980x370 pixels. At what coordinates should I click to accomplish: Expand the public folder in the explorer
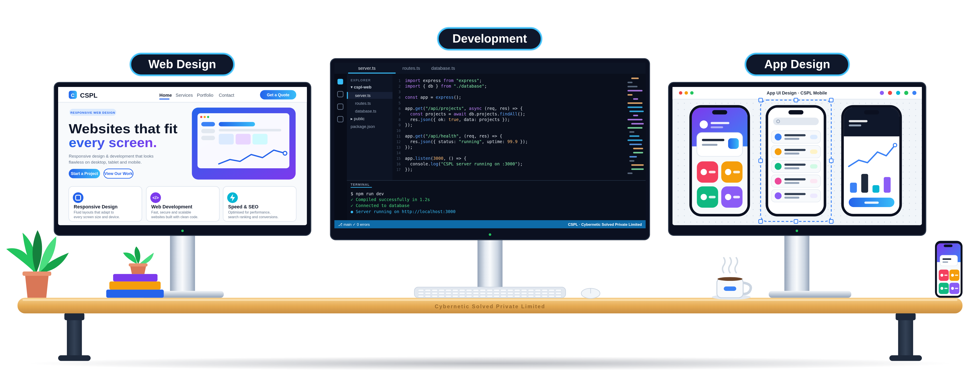(358, 119)
